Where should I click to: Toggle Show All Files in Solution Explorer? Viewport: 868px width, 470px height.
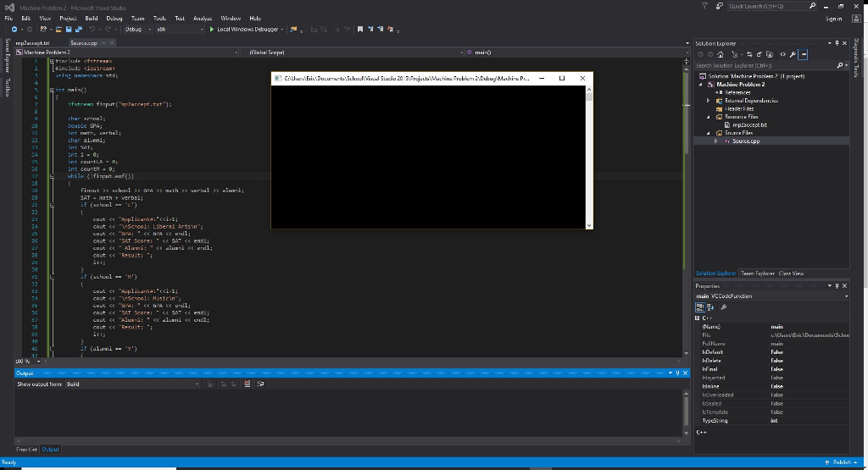[770, 54]
